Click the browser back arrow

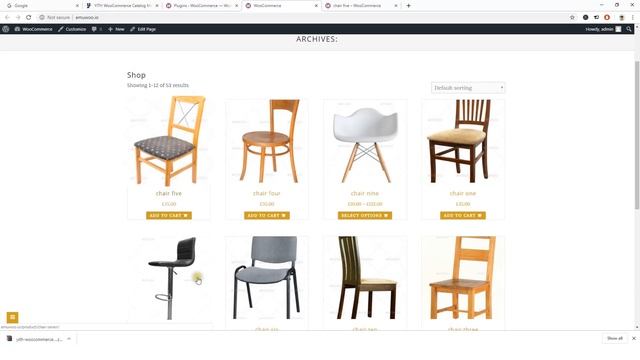pyautogui.click(x=7, y=18)
